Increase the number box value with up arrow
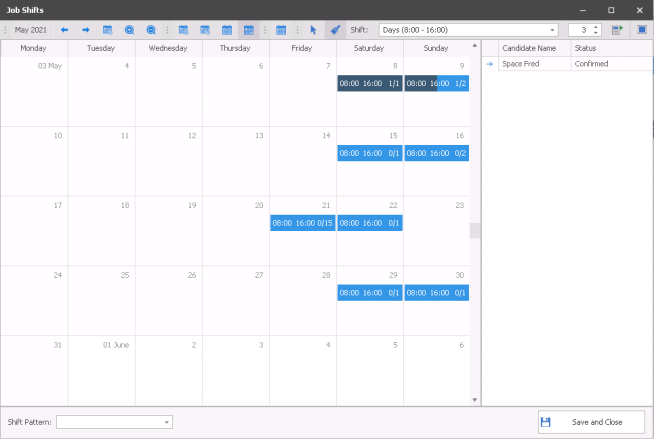 pyautogui.click(x=597, y=27)
